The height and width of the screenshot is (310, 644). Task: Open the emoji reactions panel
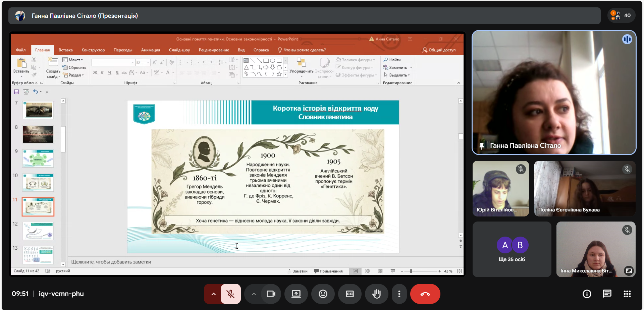pyautogui.click(x=323, y=294)
